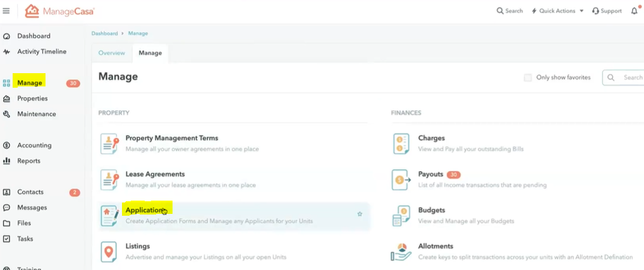Switch to the Overview tab
644x270 pixels.
[x=111, y=53]
